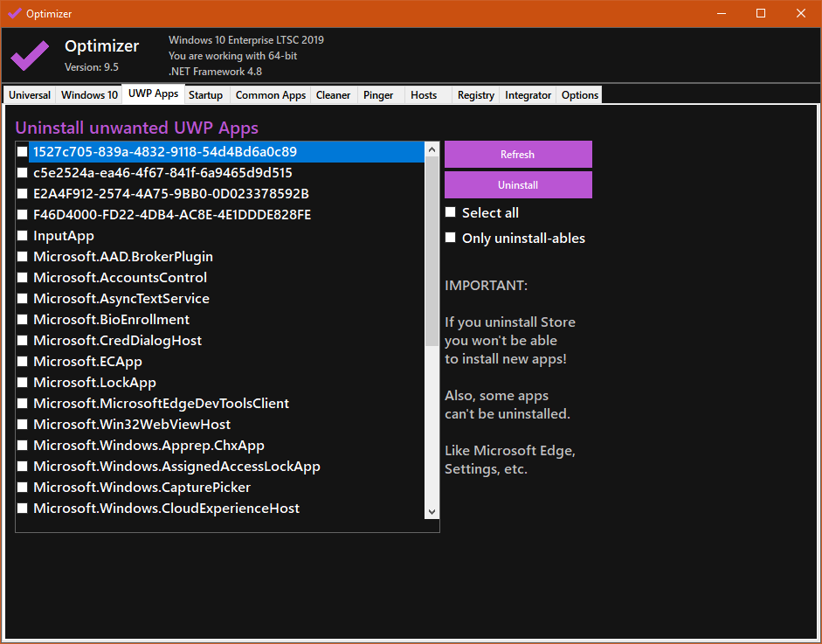Enable Only uninstall-ables option
The height and width of the screenshot is (644, 822).
point(451,238)
